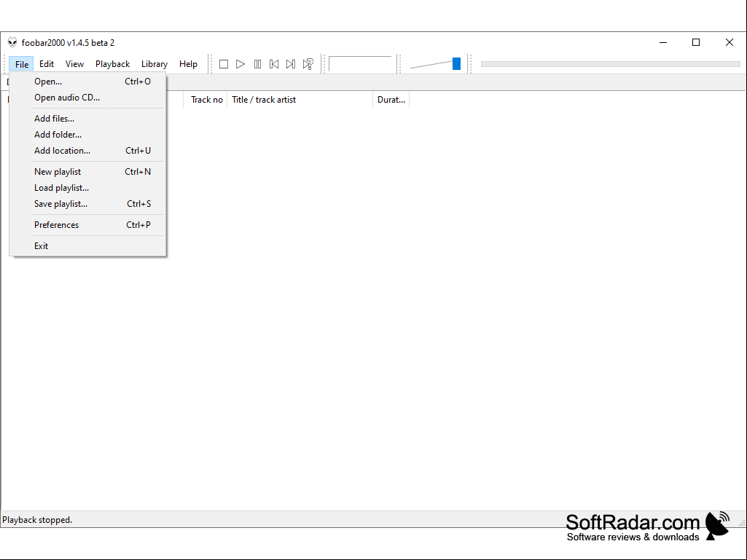
Task: Open the Library menu
Action: [x=155, y=64]
